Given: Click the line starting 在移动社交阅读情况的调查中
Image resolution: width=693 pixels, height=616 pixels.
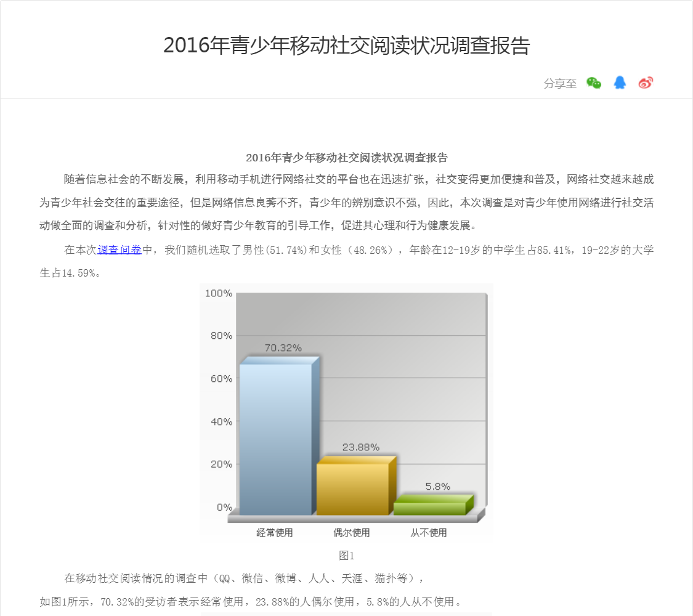Looking at the screenshot, I should (245, 578).
